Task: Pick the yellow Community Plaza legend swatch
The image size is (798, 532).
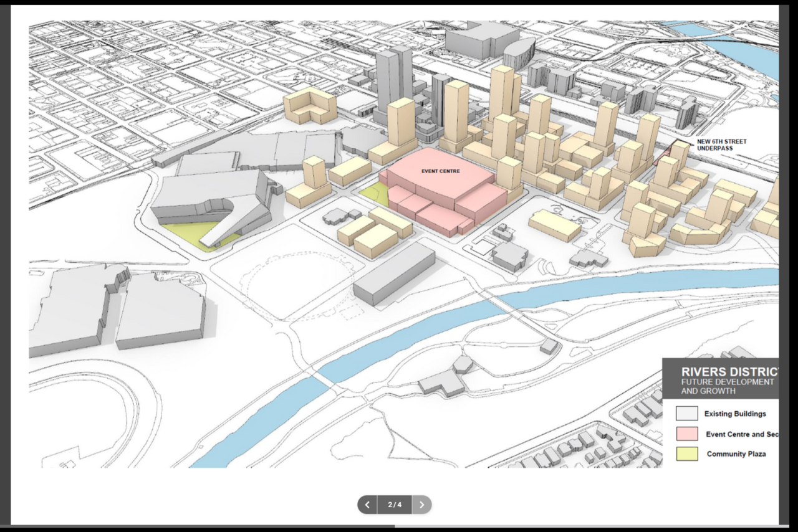Action: click(x=687, y=454)
